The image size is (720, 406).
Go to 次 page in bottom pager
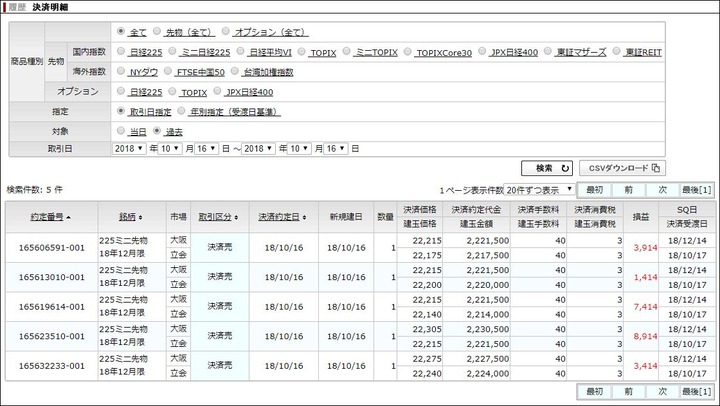click(663, 391)
